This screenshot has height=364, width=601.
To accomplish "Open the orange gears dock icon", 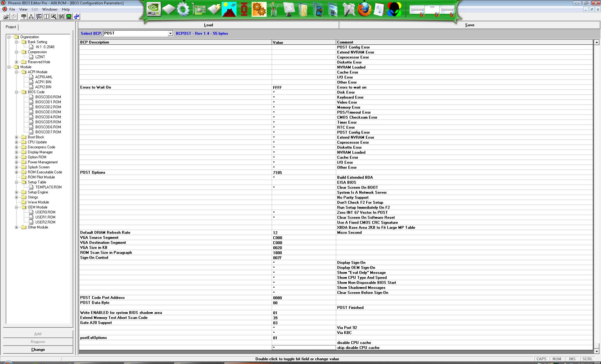I will pos(259,9).
